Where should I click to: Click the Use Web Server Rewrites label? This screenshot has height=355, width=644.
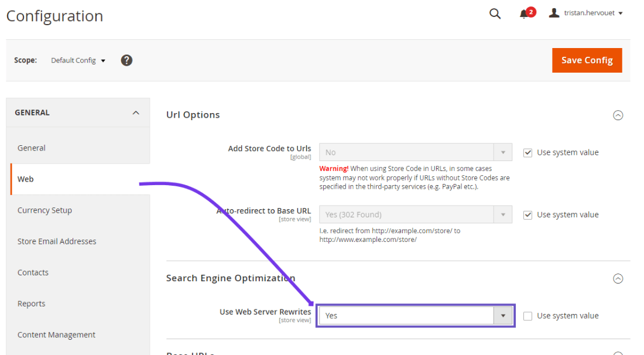265,312
